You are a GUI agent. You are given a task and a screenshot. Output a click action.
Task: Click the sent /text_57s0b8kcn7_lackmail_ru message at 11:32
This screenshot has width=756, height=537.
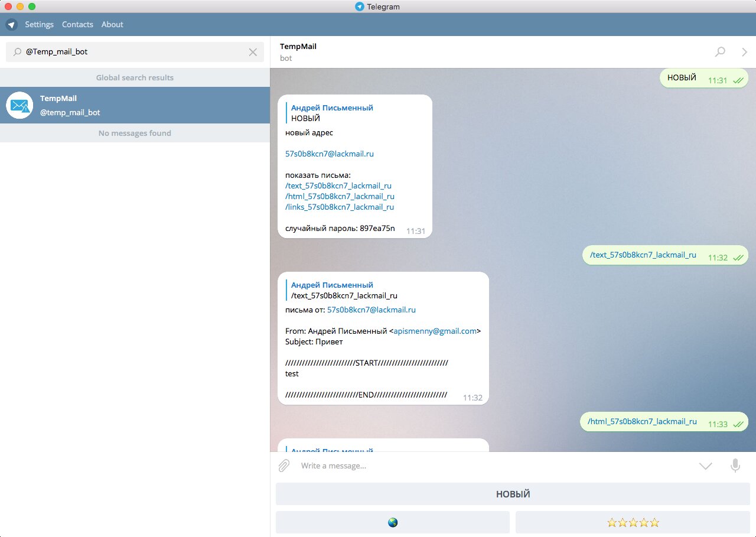coord(665,255)
